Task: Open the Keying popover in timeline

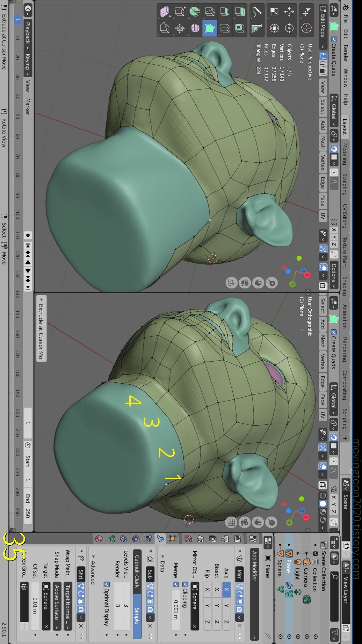Action: point(28,65)
